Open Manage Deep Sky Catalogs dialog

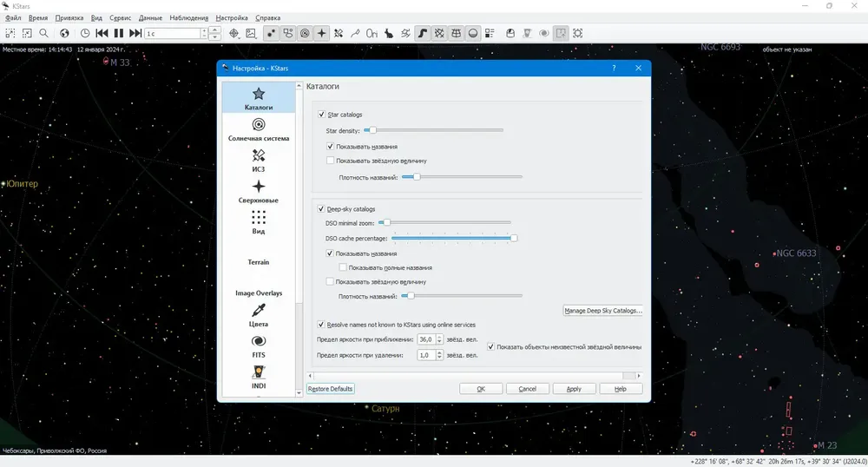[603, 311]
